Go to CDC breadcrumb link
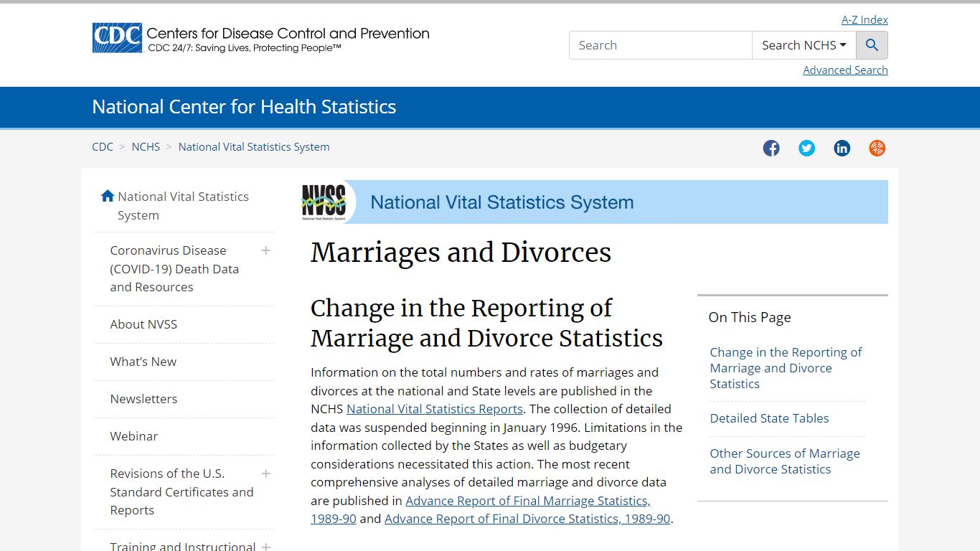This screenshot has height=551, width=980. coord(103,146)
